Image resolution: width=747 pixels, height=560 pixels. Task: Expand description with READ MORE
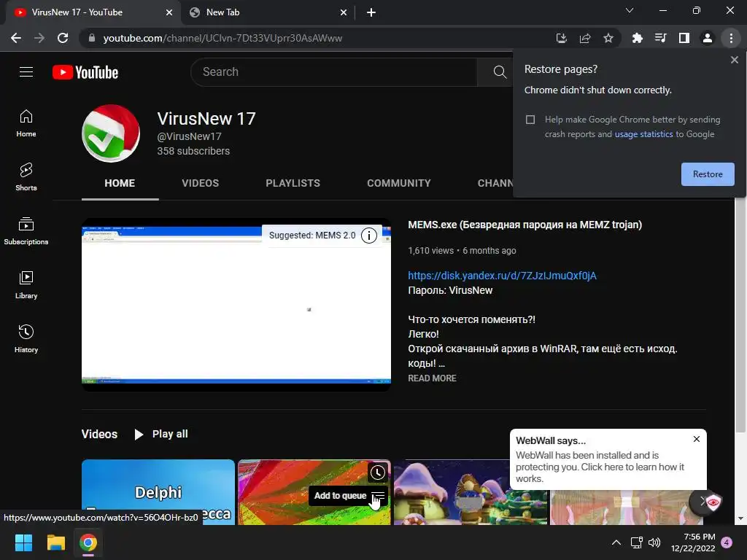point(432,378)
